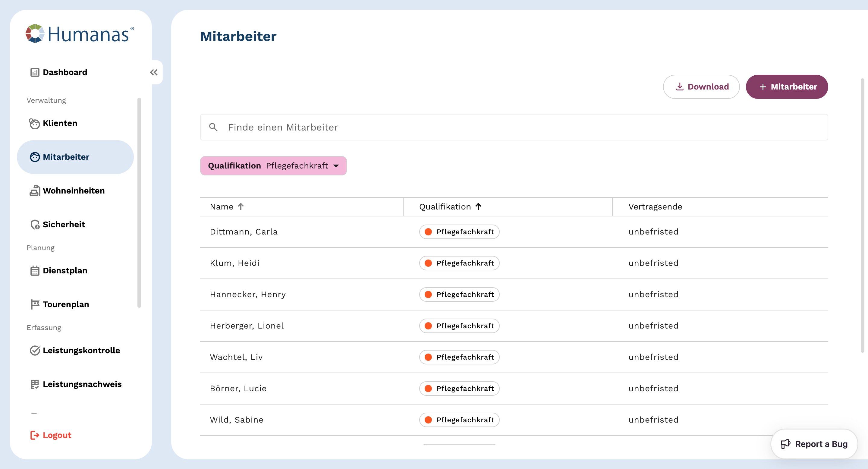Click the Leistungskontrolle checkmark icon
868x469 pixels.
tap(35, 351)
